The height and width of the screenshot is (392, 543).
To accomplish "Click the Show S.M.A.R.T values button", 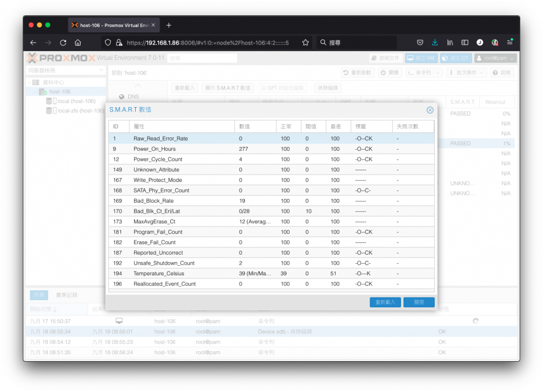I will [x=227, y=88].
